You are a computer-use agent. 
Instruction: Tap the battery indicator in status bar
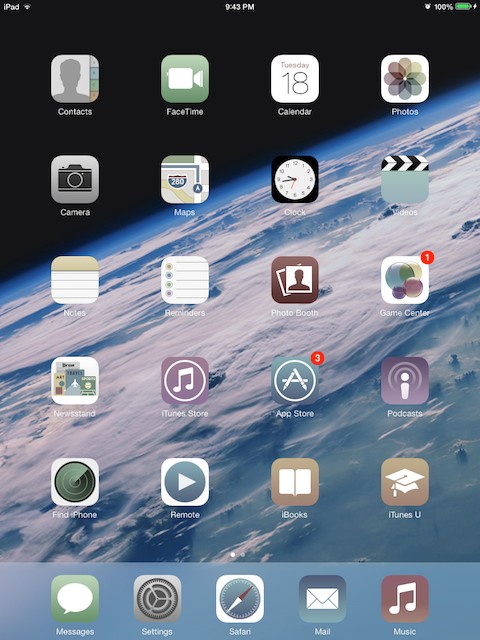tap(463, 7)
